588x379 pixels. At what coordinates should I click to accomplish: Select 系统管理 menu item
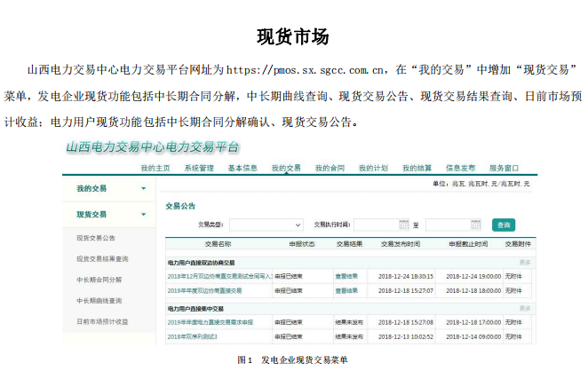click(199, 167)
